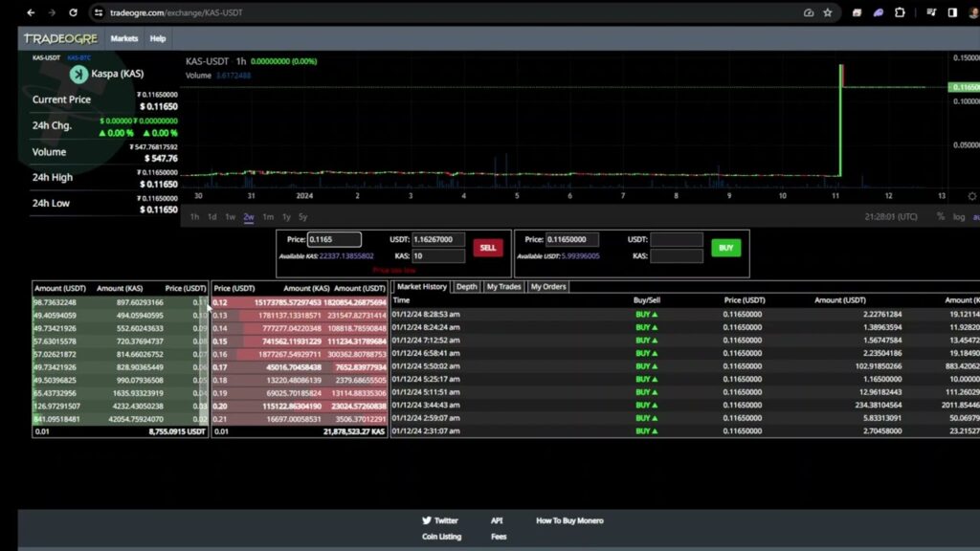Click trade at 01/12/24 2:31:07 am

click(x=685, y=431)
